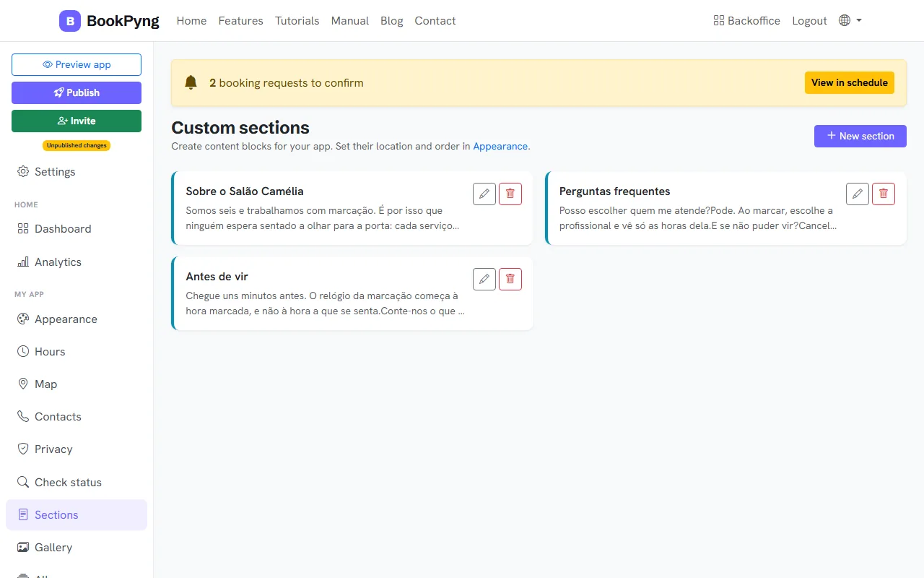Go to the Tutorials page
Image resolution: width=924 pixels, height=578 pixels.
click(297, 21)
